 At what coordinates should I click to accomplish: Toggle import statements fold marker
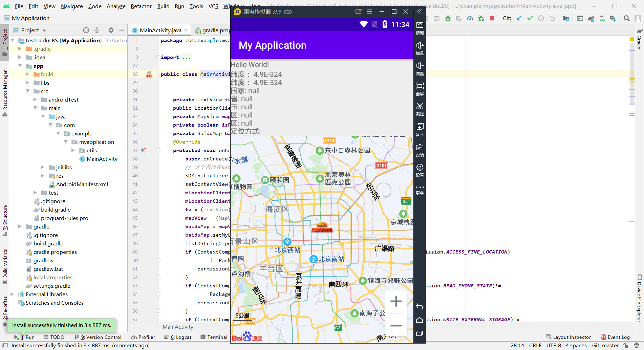(158, 57)
